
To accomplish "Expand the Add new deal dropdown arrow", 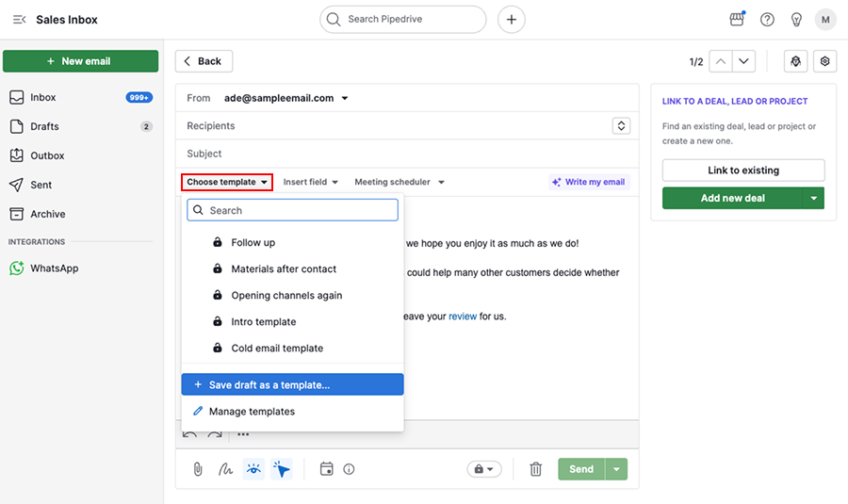I will point(814,198).
